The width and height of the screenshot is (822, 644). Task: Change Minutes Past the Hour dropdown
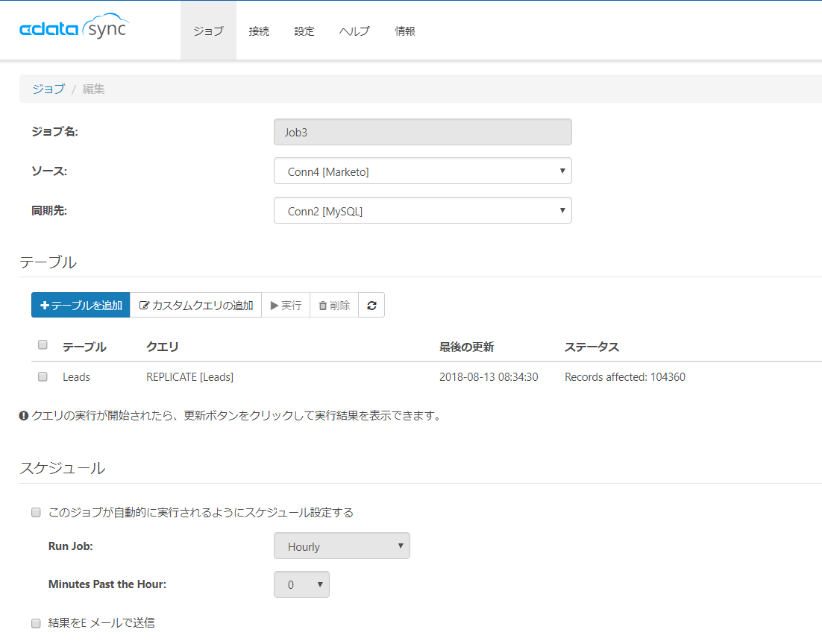pyautogui.click(x=301, y=584)
